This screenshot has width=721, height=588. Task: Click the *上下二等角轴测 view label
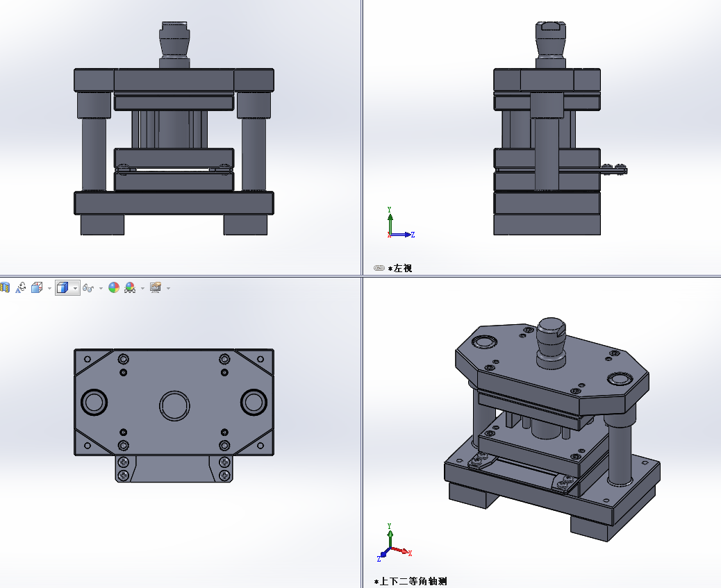point(411,582)
